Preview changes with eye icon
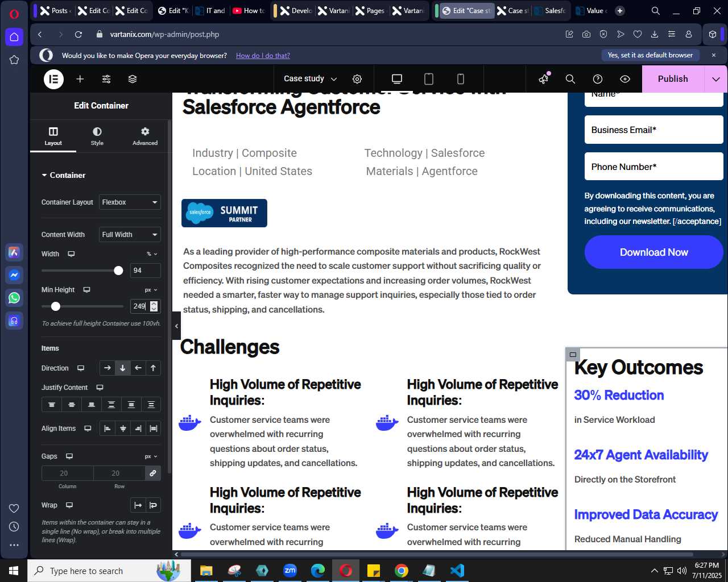The height and width of the screenshot is (582, 728). [x=625, y=79]
